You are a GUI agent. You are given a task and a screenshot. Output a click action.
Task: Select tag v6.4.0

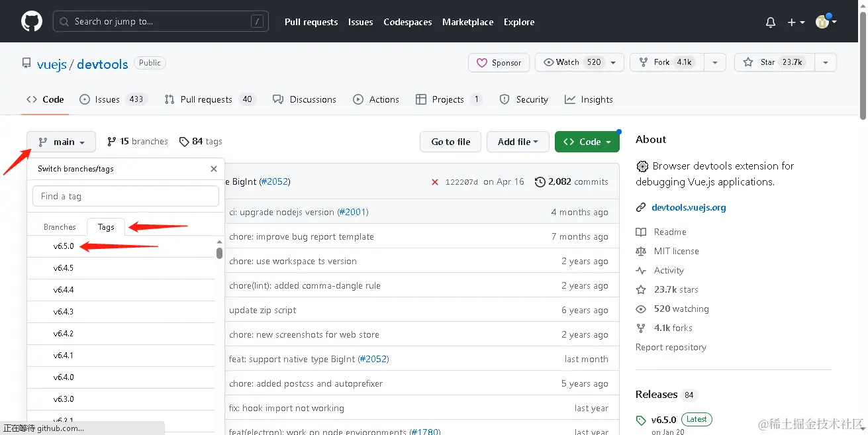pyautogui.click(x=121, y=377)
